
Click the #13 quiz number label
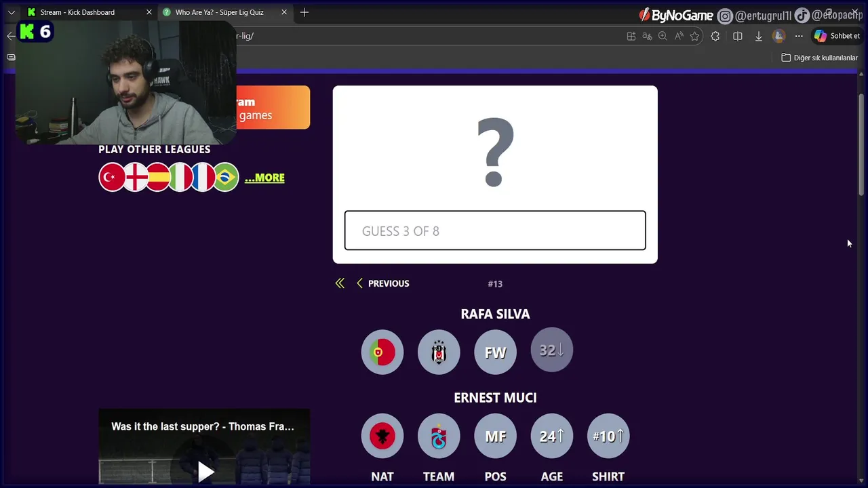(x=495, y=284)
